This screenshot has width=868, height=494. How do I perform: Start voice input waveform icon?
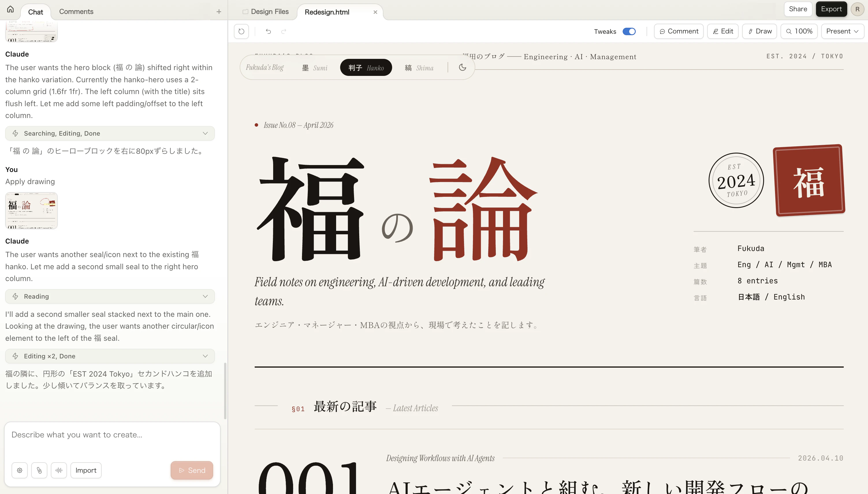point(59,470)
